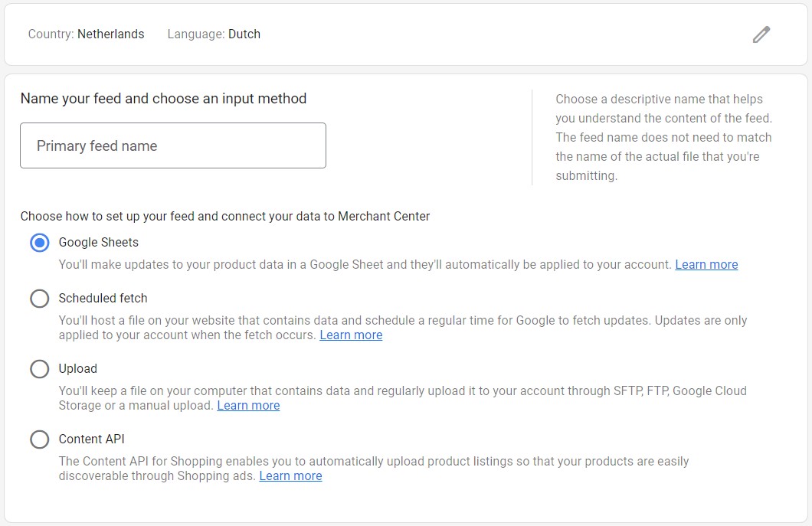Click the 'Upload' option label text
This screenshot has width=812, height=526.
pyautogui.click(x=78, y=368)
